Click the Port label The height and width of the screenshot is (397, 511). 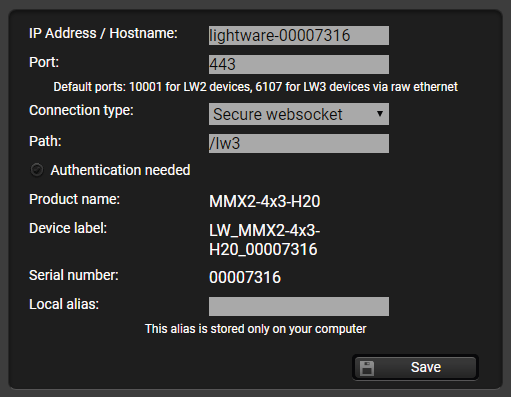pyautogui.click(x=44, y=62)
